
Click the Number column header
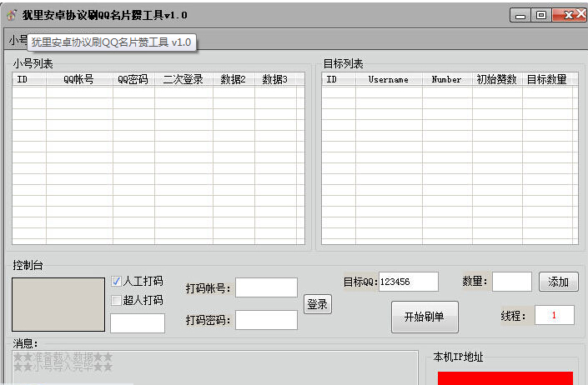(x=447, y=79)
